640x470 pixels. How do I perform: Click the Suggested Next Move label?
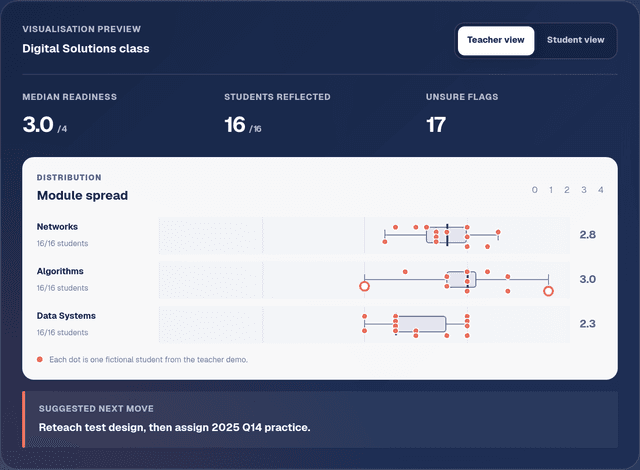pos(96,409)
